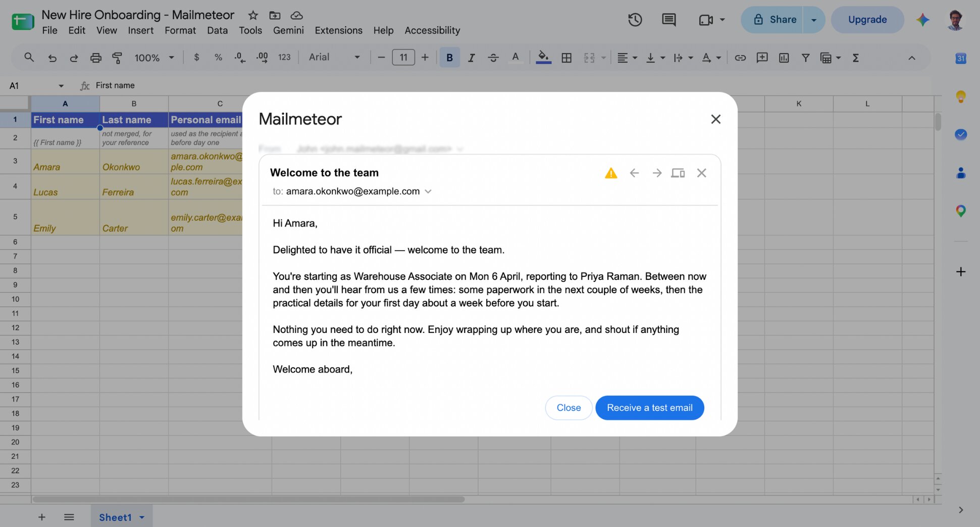Viewport: 980px width, 527px height.
Task: Add a comment from toolbar
Action: click(x=762, y=58)
